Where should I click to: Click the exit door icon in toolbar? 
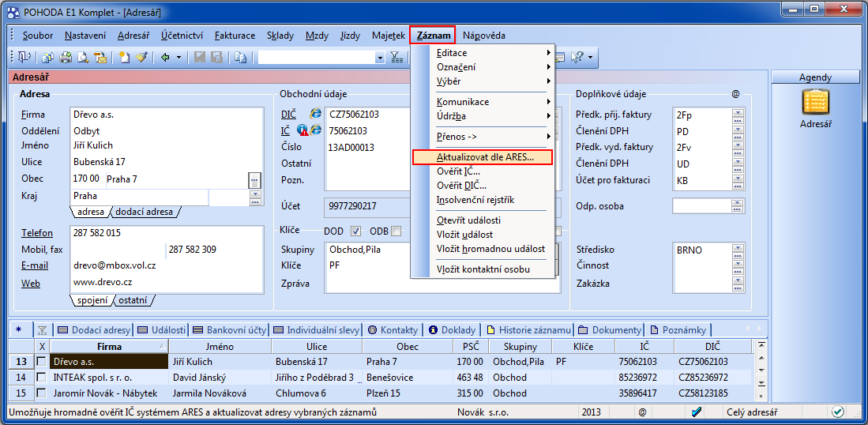click(25, 56)
